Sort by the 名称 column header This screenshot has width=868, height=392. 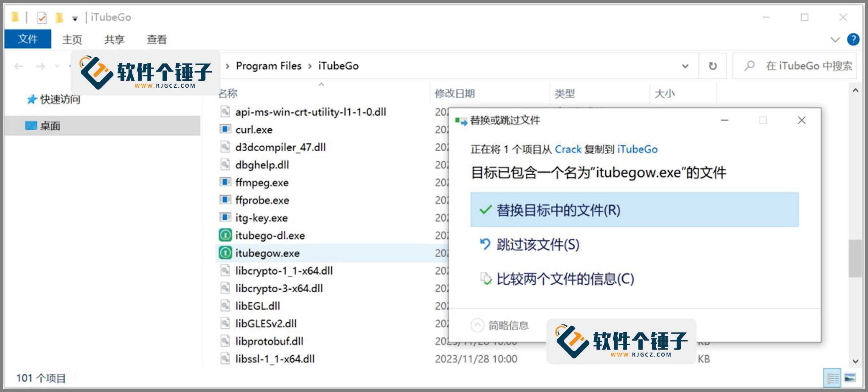pyautogui.click(x=228, y=94)
